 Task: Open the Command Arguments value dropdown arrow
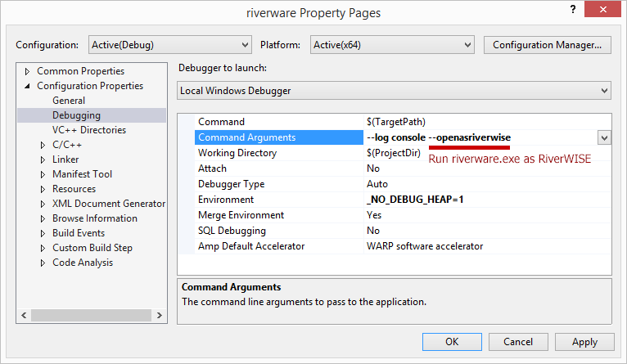[x=604, y=138]
